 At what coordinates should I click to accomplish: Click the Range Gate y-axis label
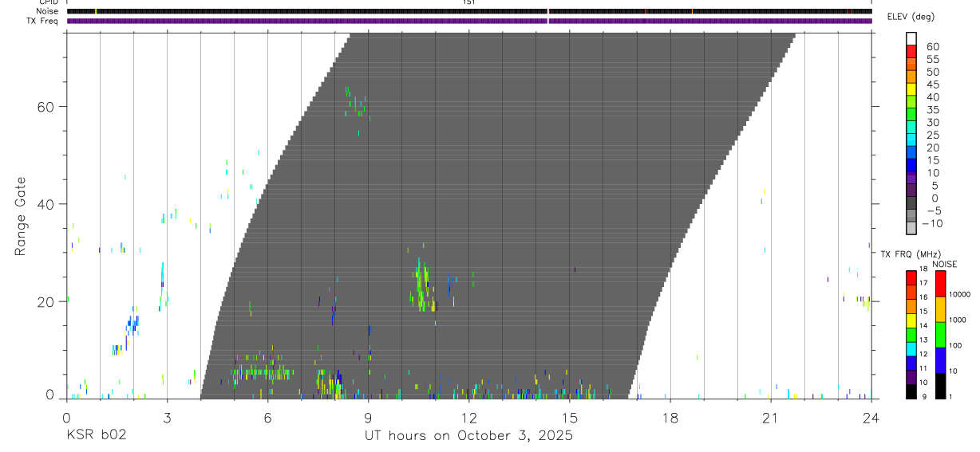click(x=20, y=216)
